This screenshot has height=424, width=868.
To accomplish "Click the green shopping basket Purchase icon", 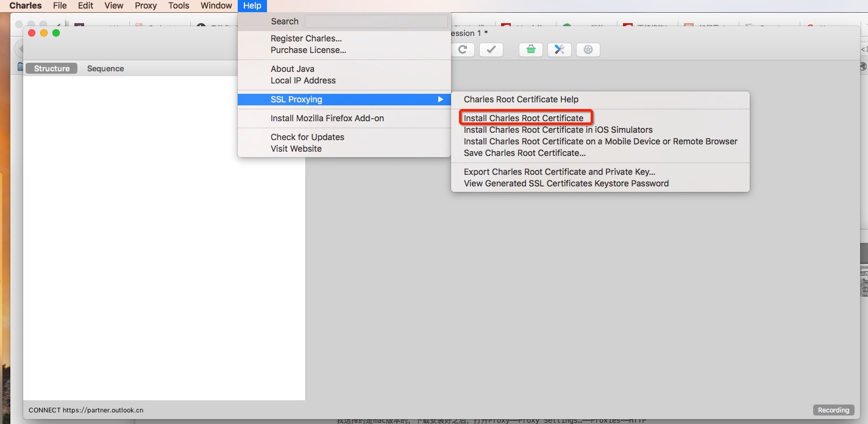I will [x=531, y=49].
